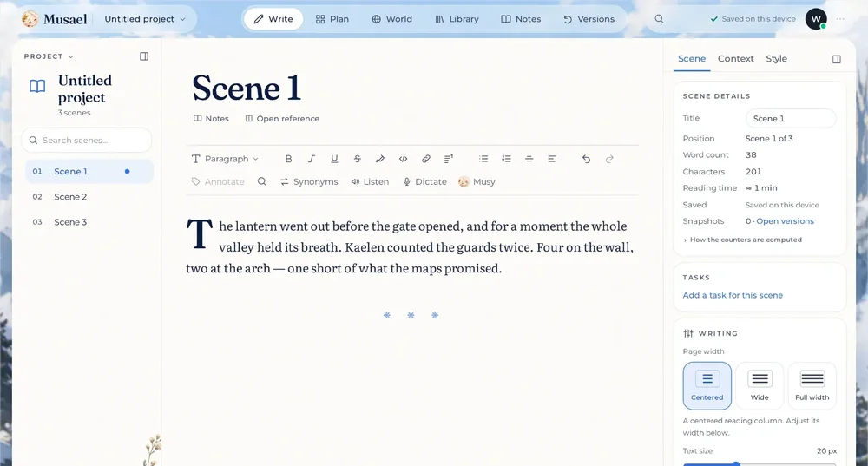Left-align the paragraph
The image size is (868, 466).
point(552,159)
